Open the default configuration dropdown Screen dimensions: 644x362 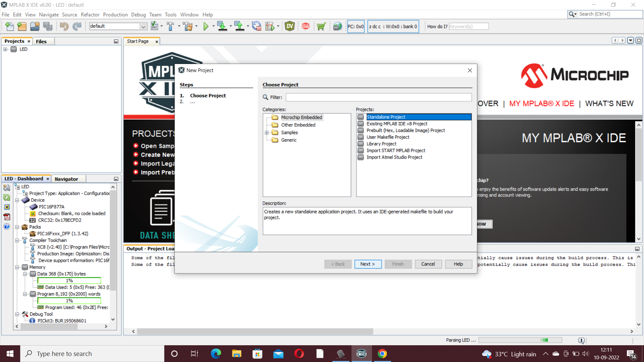pos(143,26)
